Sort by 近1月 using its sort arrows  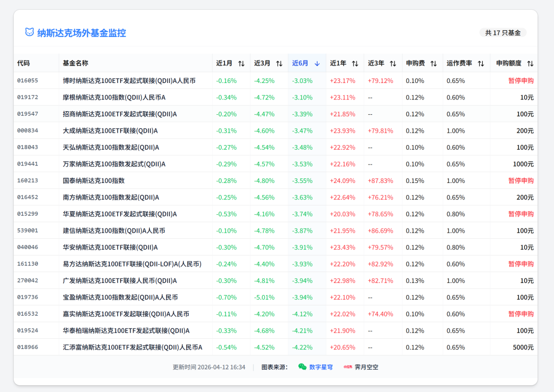[x=241, y=64]
